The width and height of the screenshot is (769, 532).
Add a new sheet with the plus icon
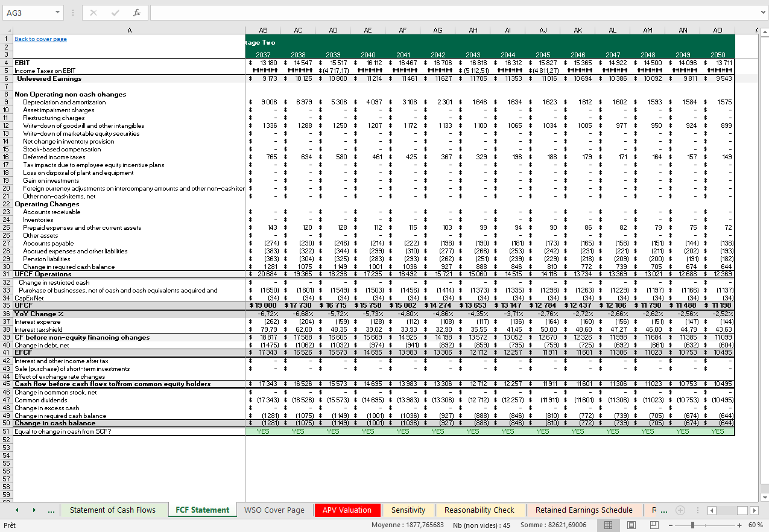point(680,510)
